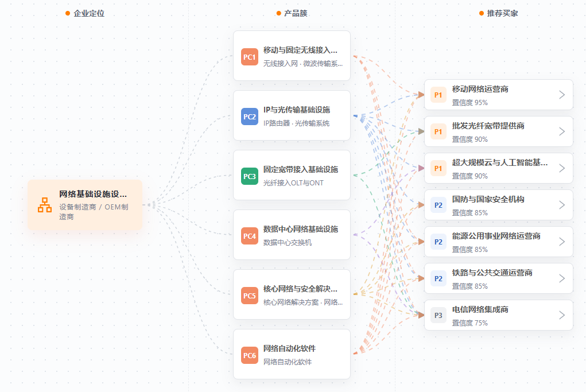Click the PC4 badge icon

pos(249,236)
